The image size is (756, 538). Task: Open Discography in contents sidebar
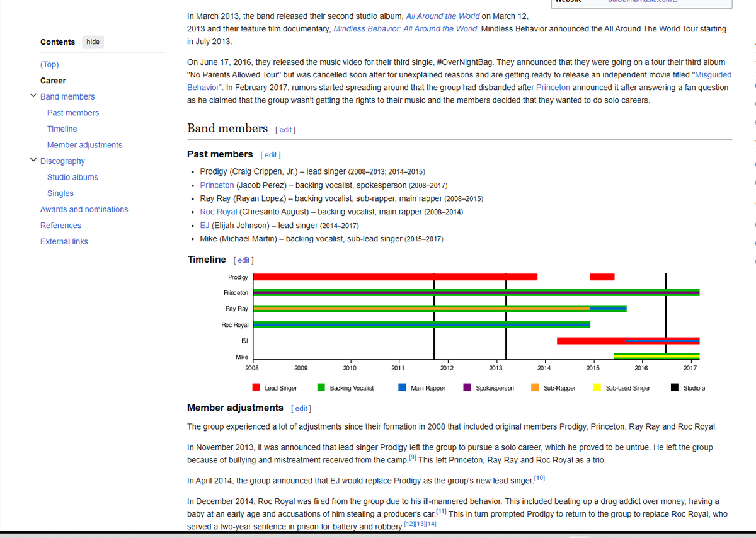pos(62,161)
